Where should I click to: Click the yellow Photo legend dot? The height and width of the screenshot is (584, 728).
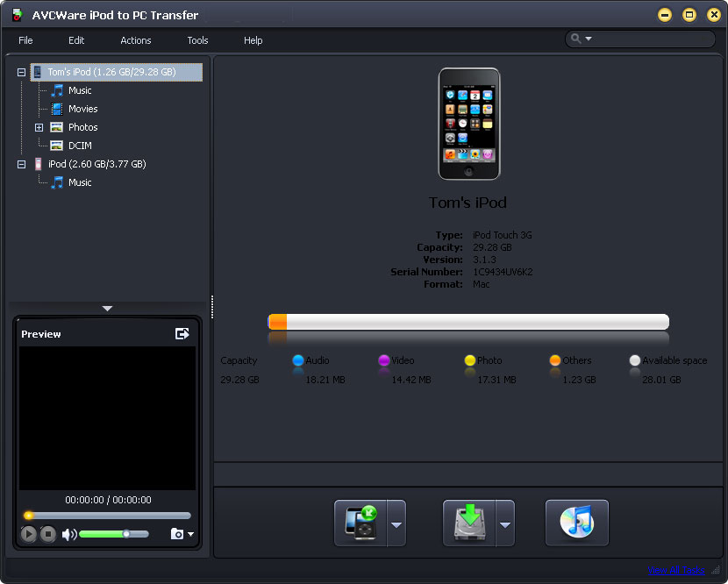[x=470, y=360]
